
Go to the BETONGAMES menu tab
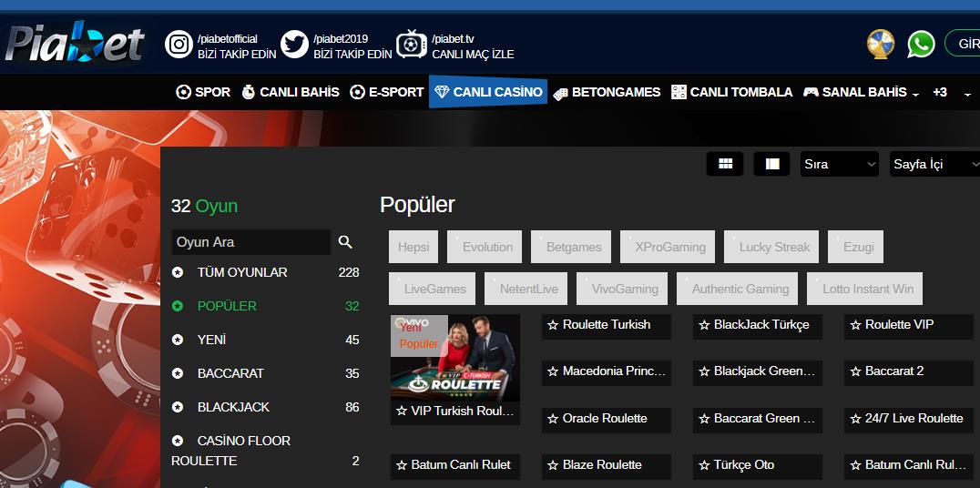click(x=607, y=92)
